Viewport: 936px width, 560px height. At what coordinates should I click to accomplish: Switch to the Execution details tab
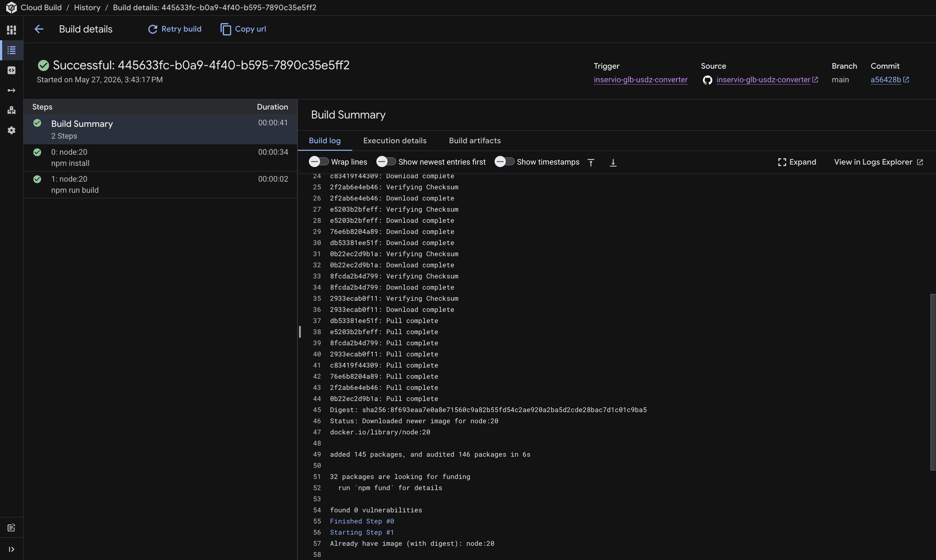[x=395, y=140]
